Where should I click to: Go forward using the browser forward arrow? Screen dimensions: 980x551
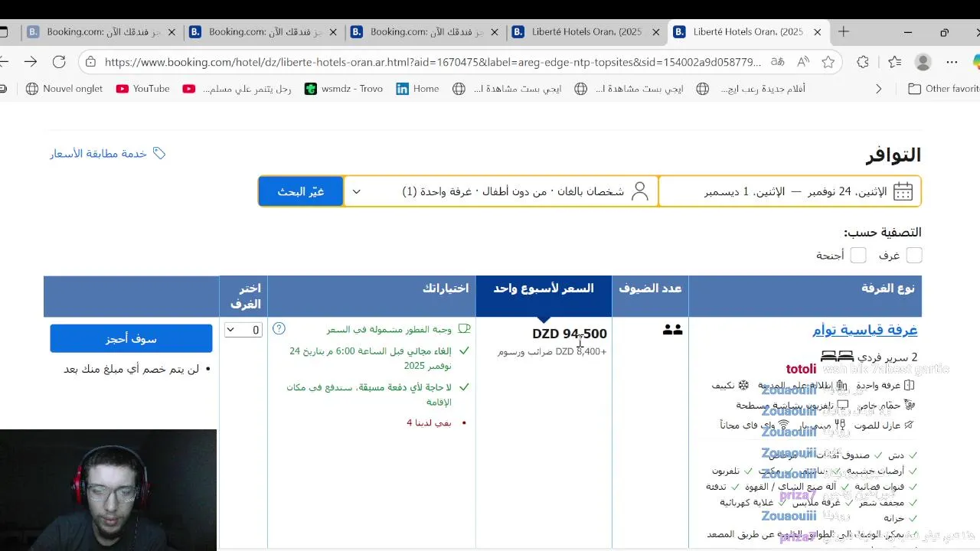pyautogui.click(x=30, y=62)
